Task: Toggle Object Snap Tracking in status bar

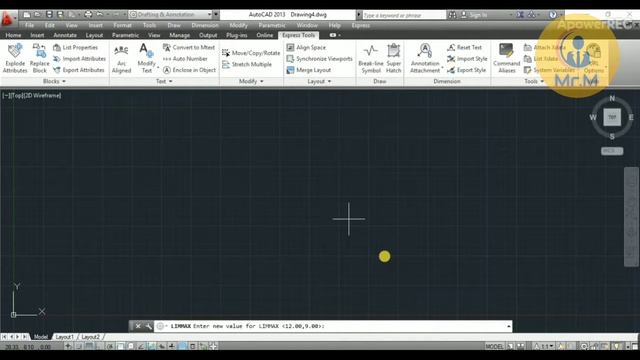Action: click(x=141, y=346)
